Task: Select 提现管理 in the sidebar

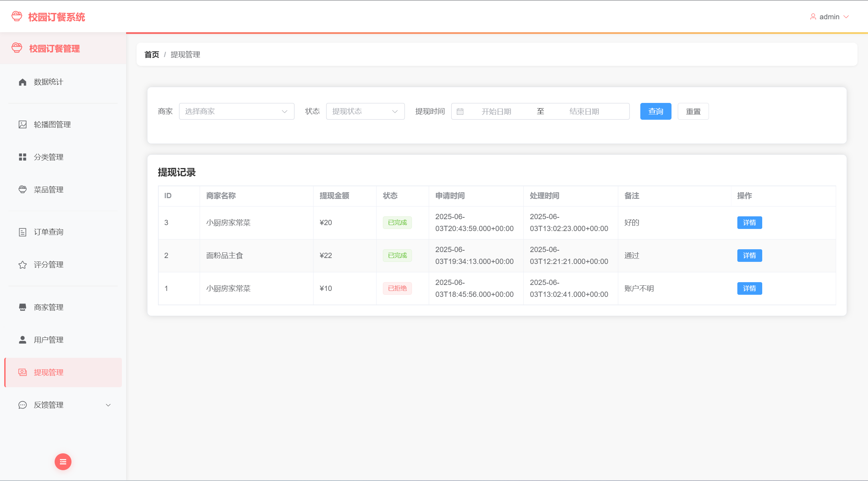Action: [x=48, y=372]
